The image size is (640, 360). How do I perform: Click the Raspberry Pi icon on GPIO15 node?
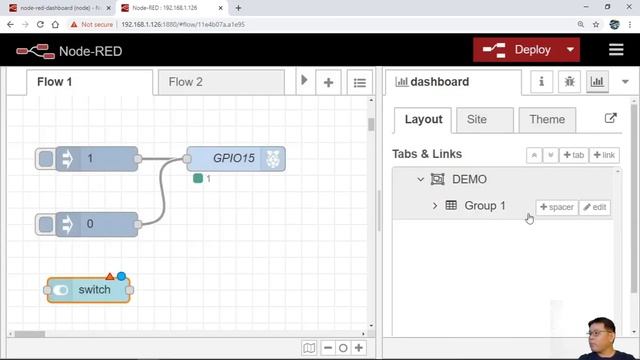[x=273, y=158]
